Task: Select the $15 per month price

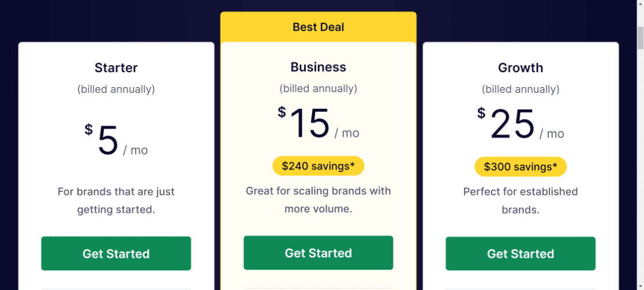Action: (318, 124)
